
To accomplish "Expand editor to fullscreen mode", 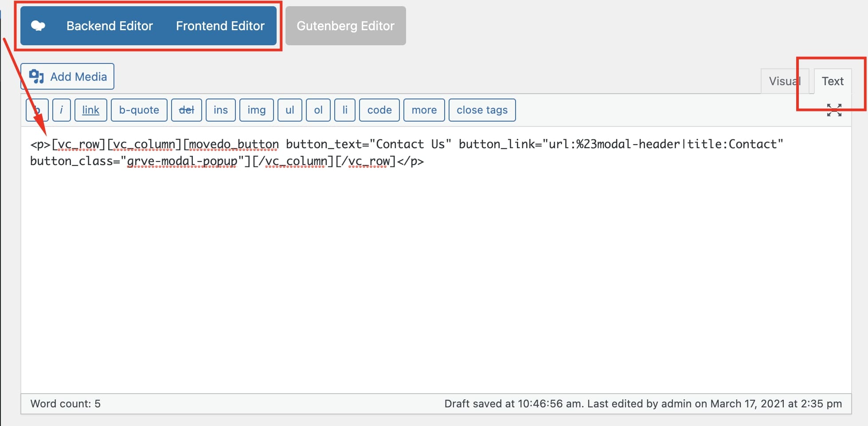I will tap(834, 110).
